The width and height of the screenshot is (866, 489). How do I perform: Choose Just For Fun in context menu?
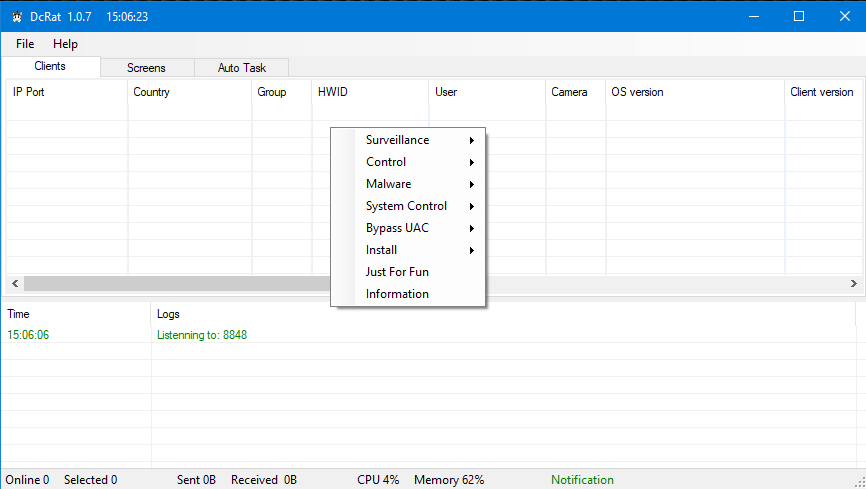tap(408, 272)
